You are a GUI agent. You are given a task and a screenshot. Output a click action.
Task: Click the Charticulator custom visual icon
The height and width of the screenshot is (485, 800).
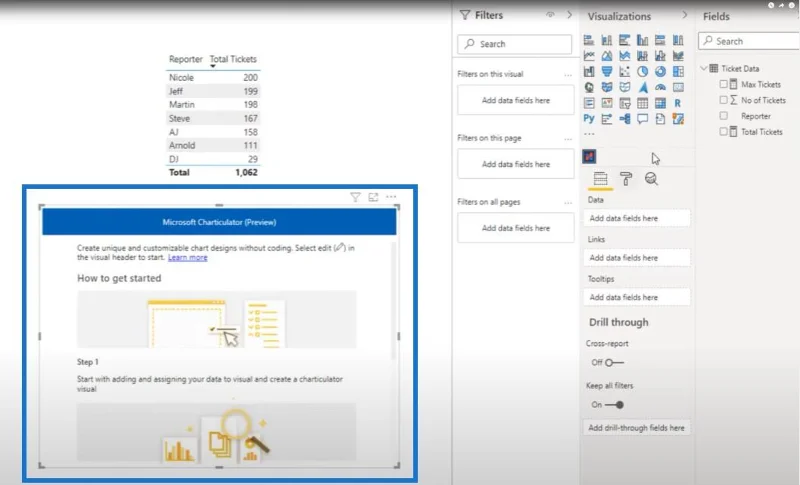click(589, 157)
